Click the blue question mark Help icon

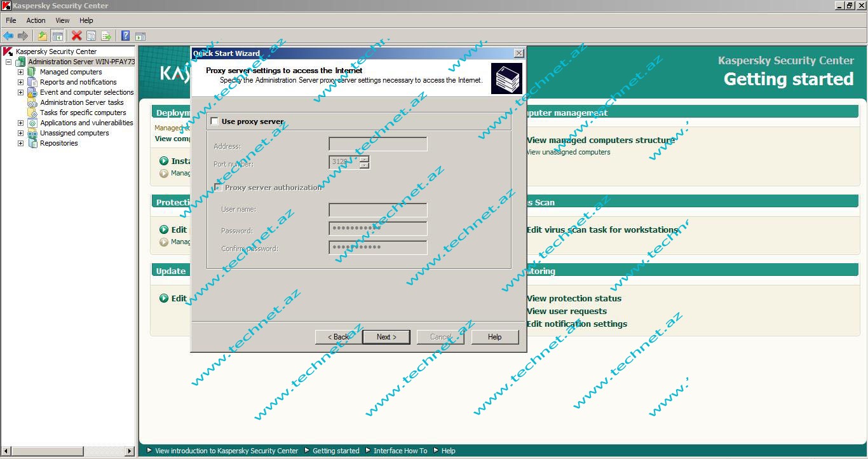pos(125,36)
